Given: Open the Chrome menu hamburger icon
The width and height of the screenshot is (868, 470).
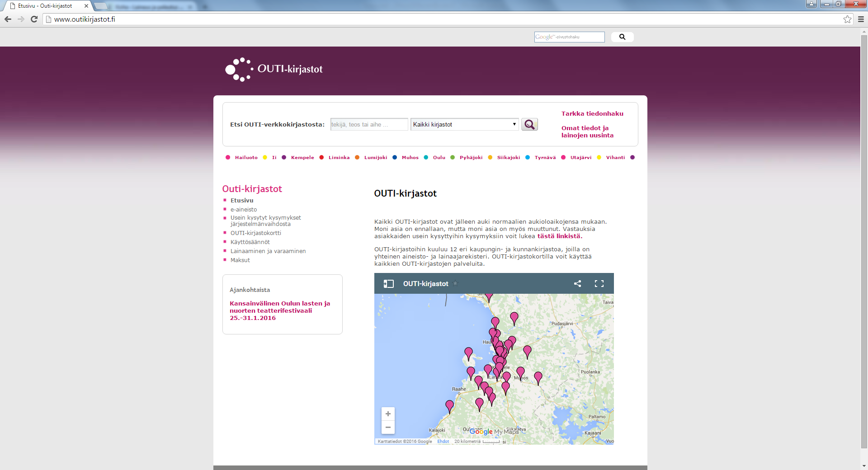Looking at the screenshot, I should [x=861, y=19].
